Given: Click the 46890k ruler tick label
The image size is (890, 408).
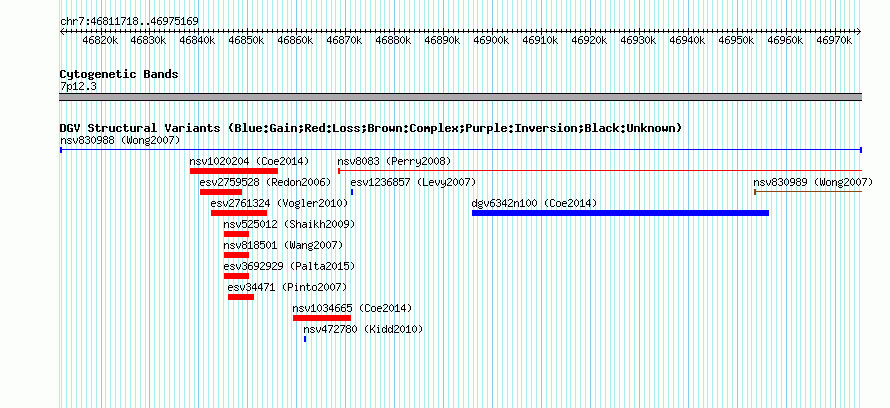Looking at the screenshot, I should point(442,41).
